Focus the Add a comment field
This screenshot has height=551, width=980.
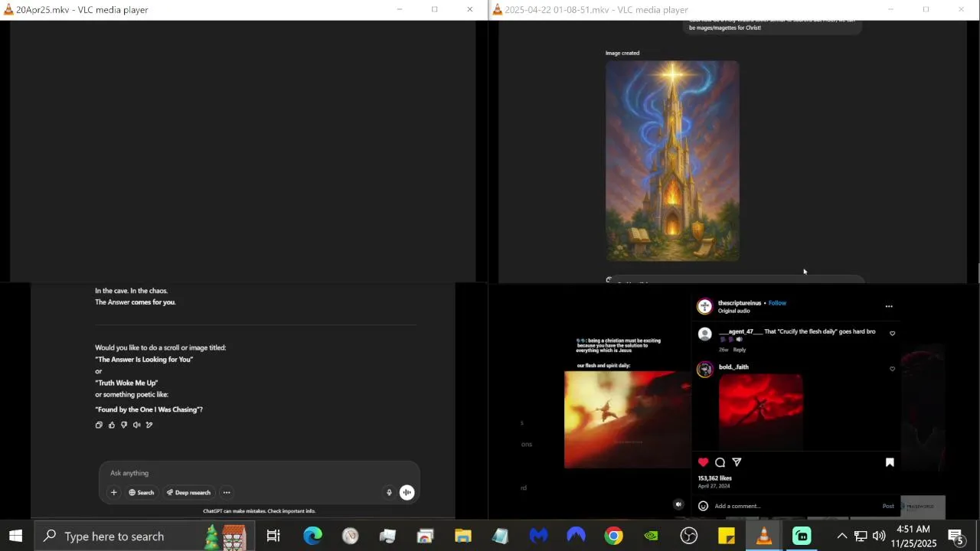point(796,506)
